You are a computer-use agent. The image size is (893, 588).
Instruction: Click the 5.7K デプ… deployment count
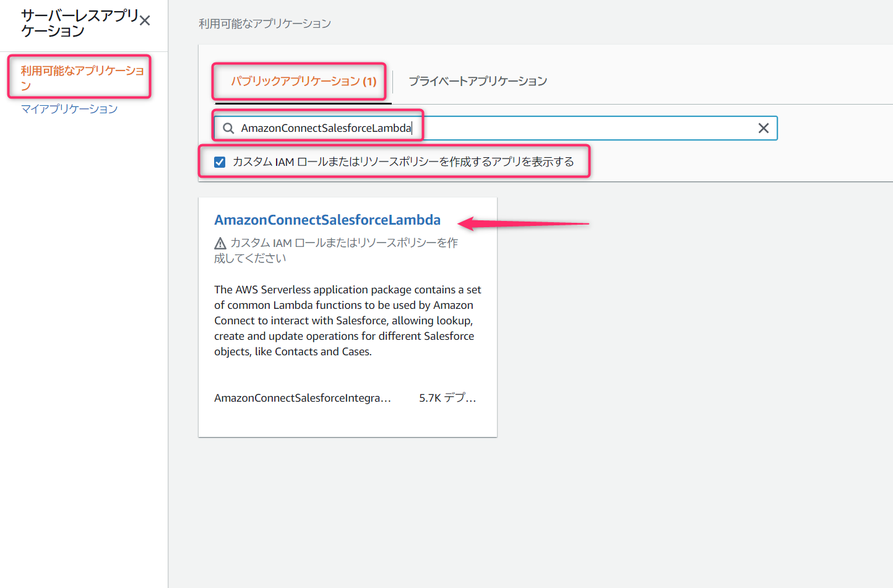pos(447,398)
